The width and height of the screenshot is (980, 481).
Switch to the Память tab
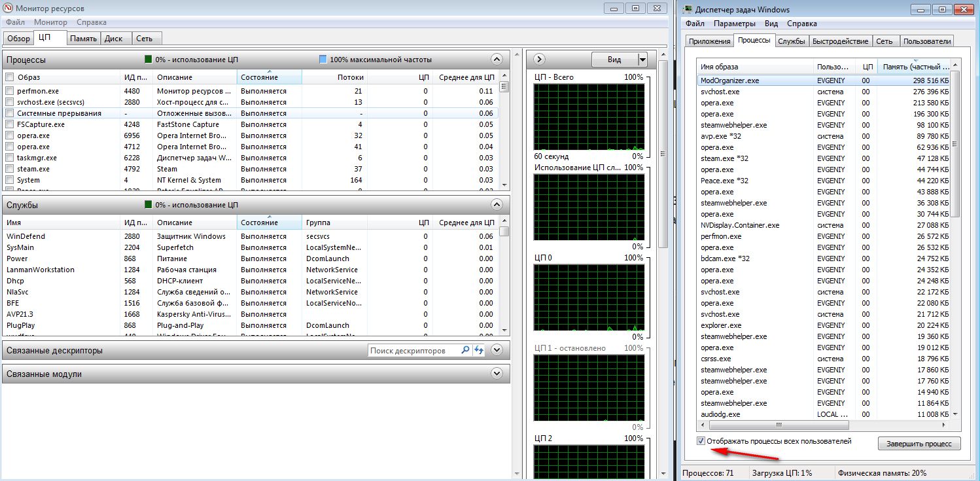(83, 39)
